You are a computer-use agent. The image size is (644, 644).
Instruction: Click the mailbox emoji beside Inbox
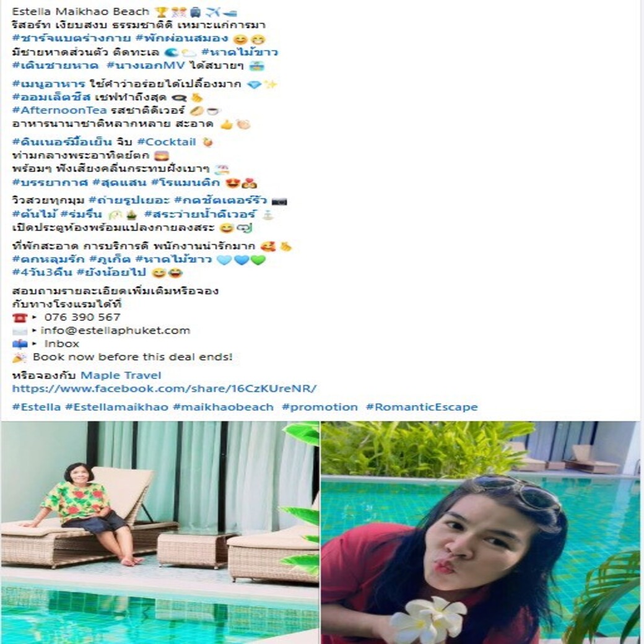click(x=20, y=344)
